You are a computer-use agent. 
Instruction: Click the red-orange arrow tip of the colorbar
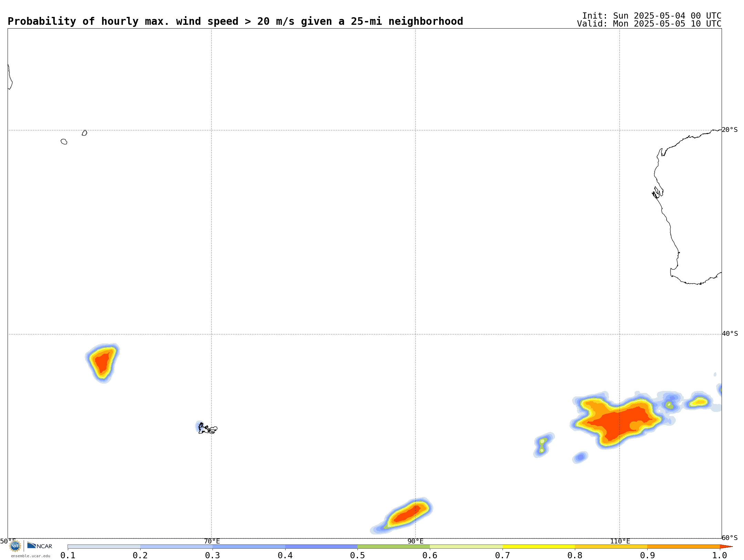click(x=726, y=547)
